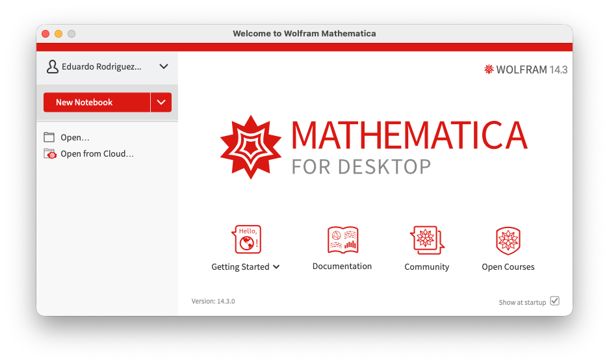Click the cloud folder icon beside Open from Cloud
Screen dimensions: 609x364
[50, 154]
